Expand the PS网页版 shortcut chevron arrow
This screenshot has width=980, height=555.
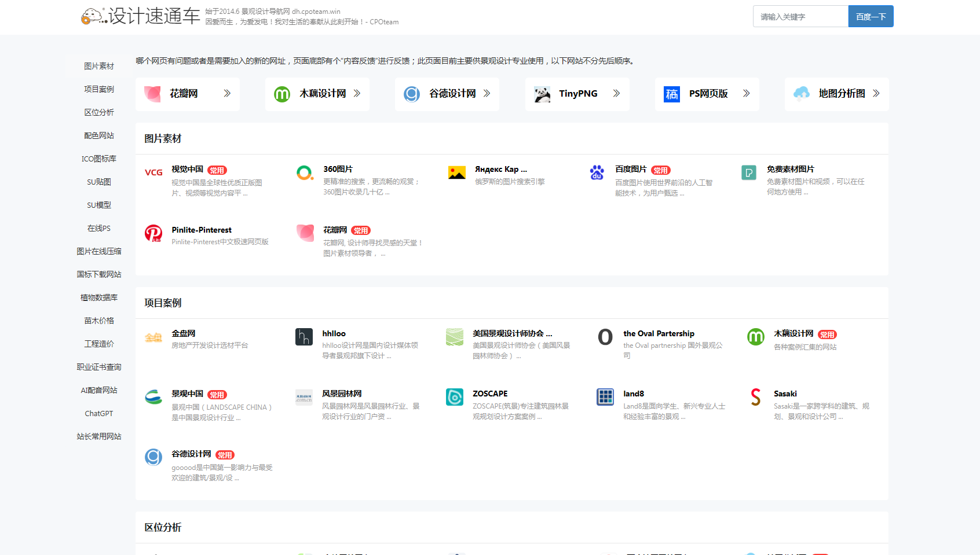(746, 93)
